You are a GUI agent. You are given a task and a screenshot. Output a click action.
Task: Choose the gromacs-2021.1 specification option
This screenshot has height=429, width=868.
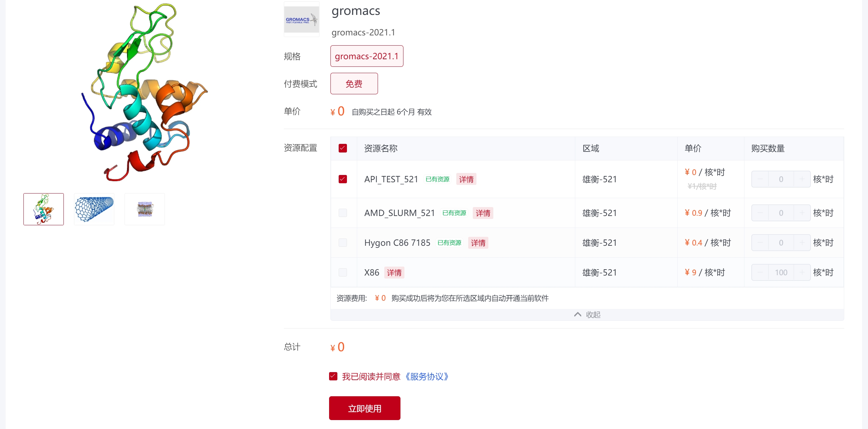click(366, 56)
